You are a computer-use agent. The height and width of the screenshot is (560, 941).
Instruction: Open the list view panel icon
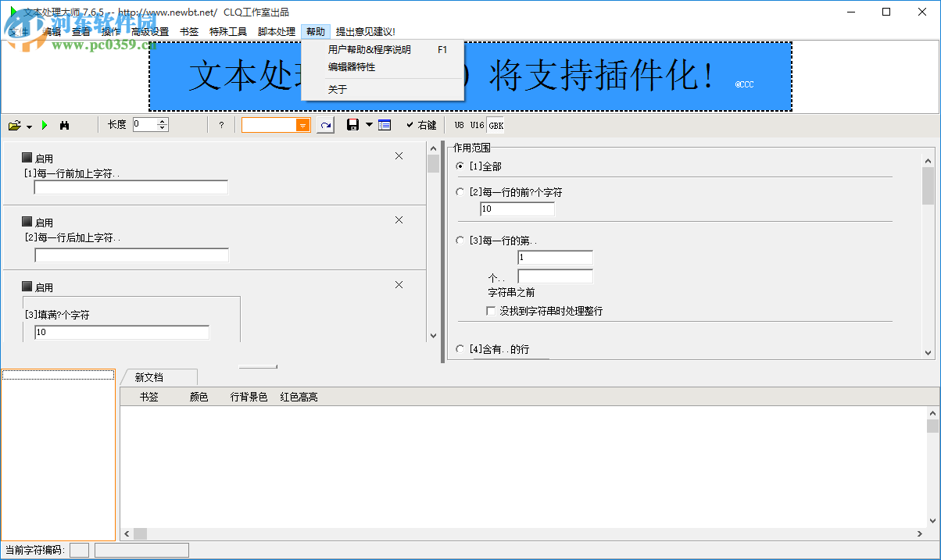tap(385, 124)
